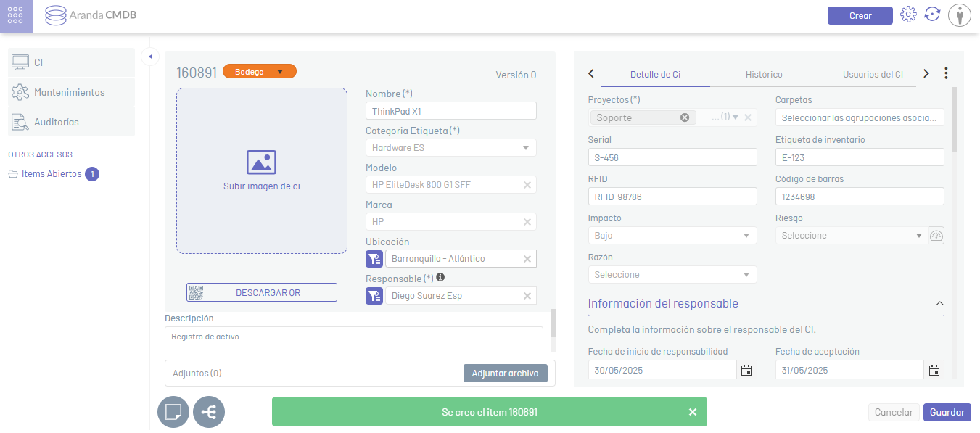Viewport: 980px width, 433px height.
Task: Click the filter icon beside Responsable
Action: coord(374,296)
